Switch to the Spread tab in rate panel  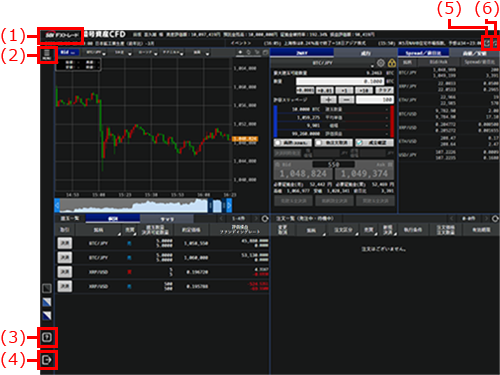tap(423, 53)
